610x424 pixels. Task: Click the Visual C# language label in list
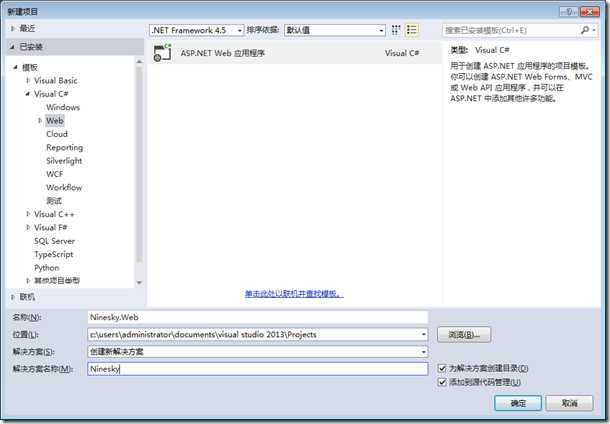pos(402,53)
